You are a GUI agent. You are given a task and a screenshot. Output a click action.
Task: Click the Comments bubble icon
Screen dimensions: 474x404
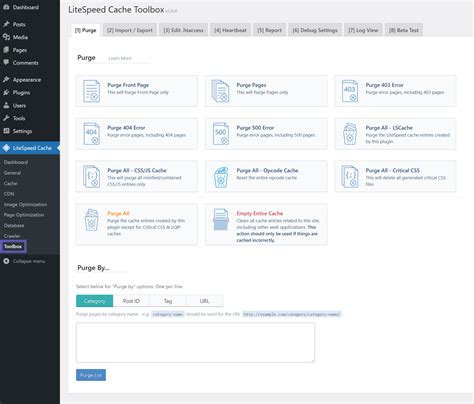(6, 62)
